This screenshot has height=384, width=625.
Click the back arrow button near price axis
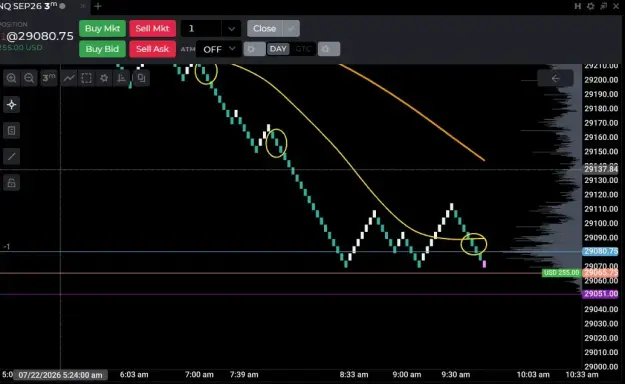click(x=555, y=79)
